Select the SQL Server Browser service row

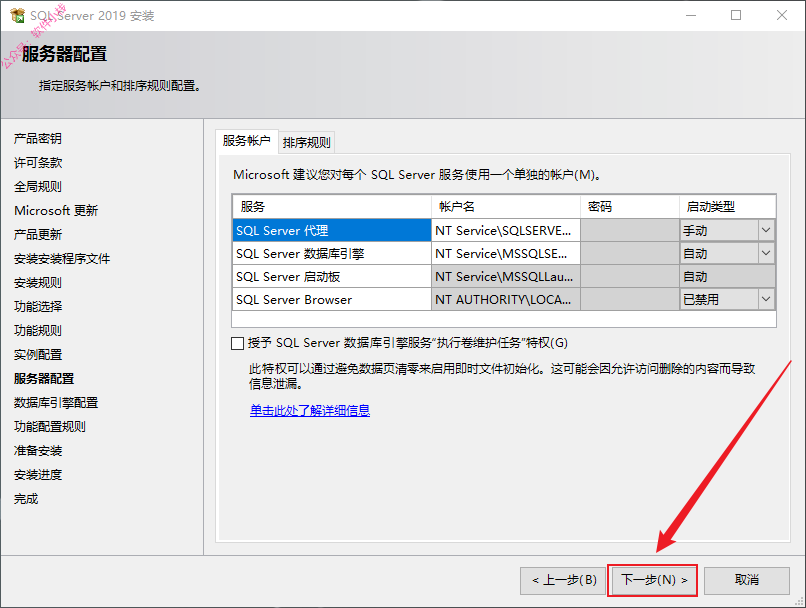[x=332, y=299]
